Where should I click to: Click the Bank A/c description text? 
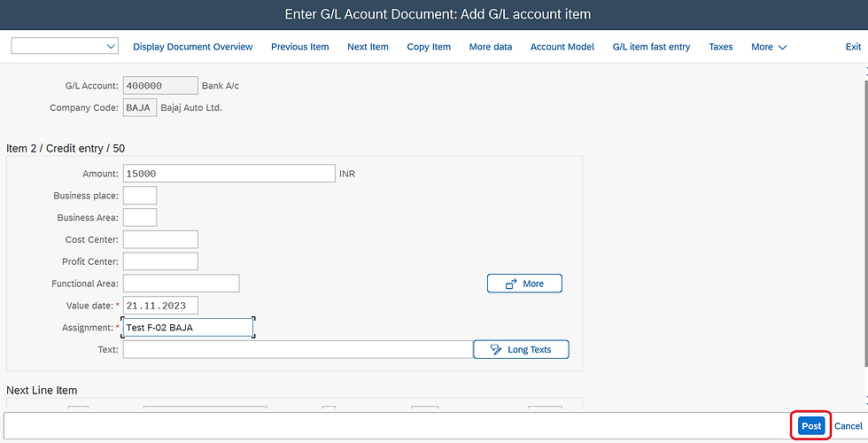(x=221, y=86)
